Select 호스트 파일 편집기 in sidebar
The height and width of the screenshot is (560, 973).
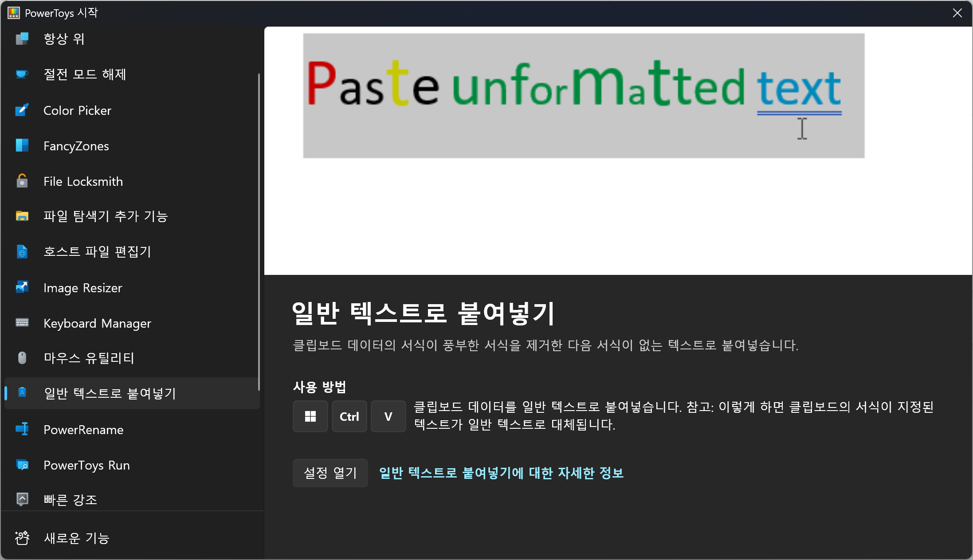(97, 252)
